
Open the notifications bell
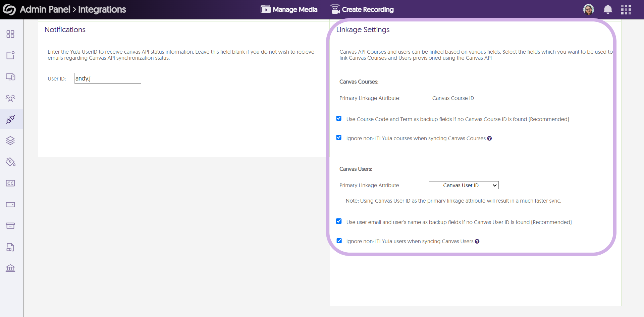click(608, 9)
